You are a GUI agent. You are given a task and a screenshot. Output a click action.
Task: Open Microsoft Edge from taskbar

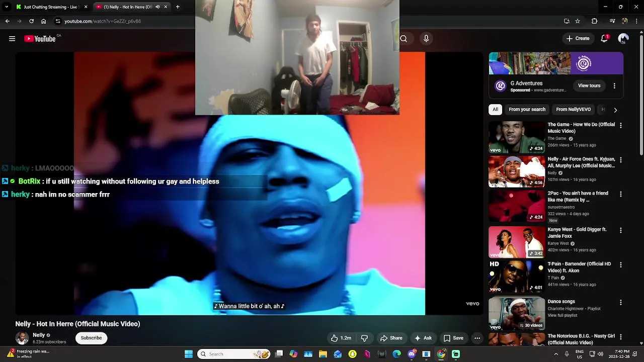pyautogui.click(x=397, y=354)
